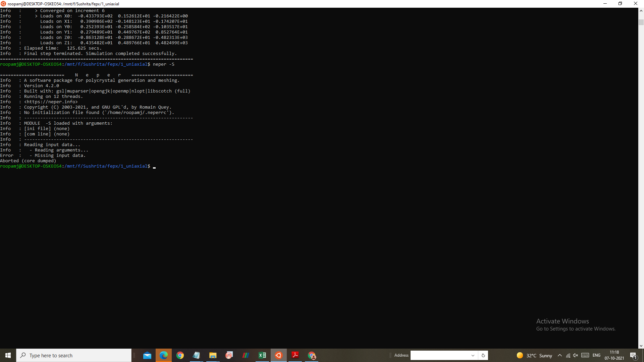Open the pink round app icon beside File Explorer
This screenshot has width=644, height=362.
(229, 355)
